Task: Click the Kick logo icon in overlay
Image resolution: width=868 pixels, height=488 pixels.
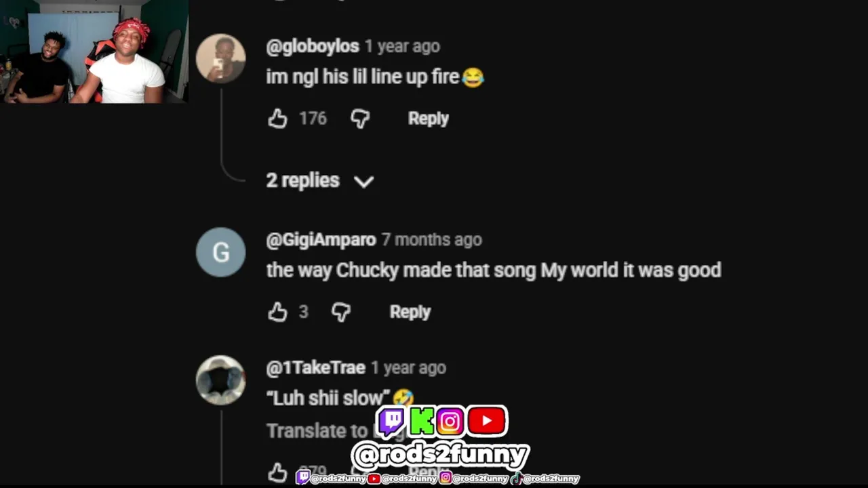Action: (422, 422)
